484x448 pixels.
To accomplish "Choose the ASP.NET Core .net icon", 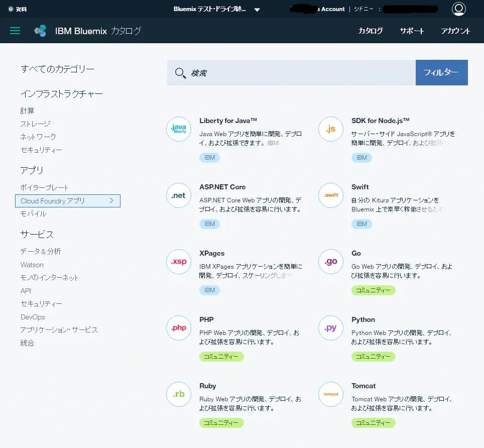I will (x=179, y=195).
